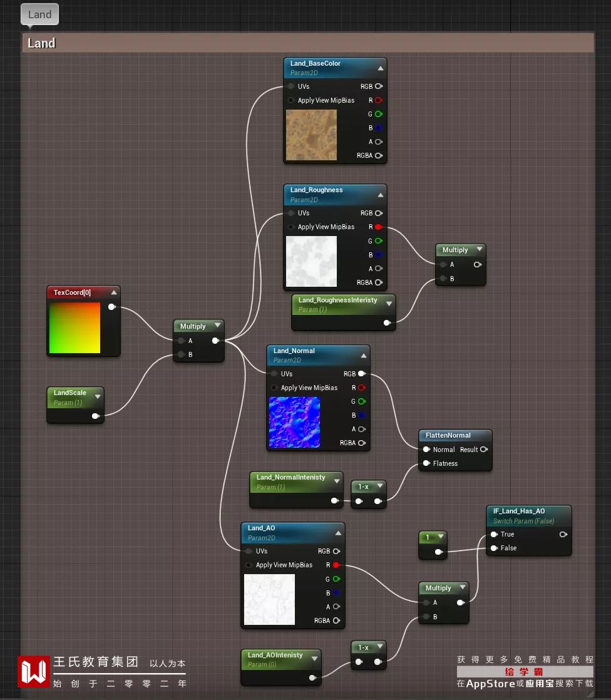Click the Land_Roughness RGB output pin
The height and width of the screenshot is (700, 611).
379,213
